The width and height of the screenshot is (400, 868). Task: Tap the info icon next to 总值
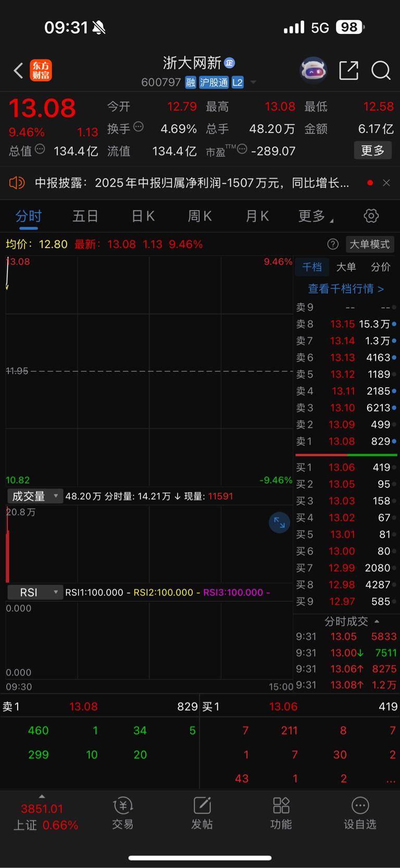[40, 150]
